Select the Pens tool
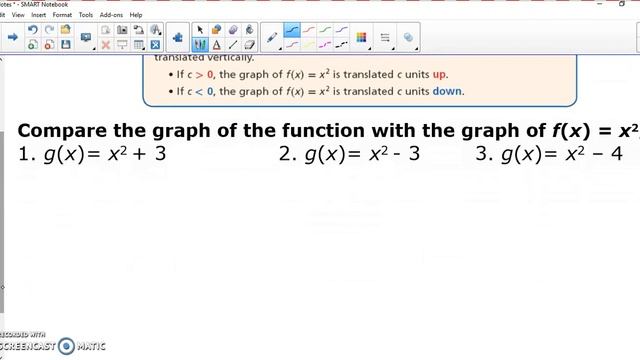Screen dimensions: 640x360 pos(200,44)
